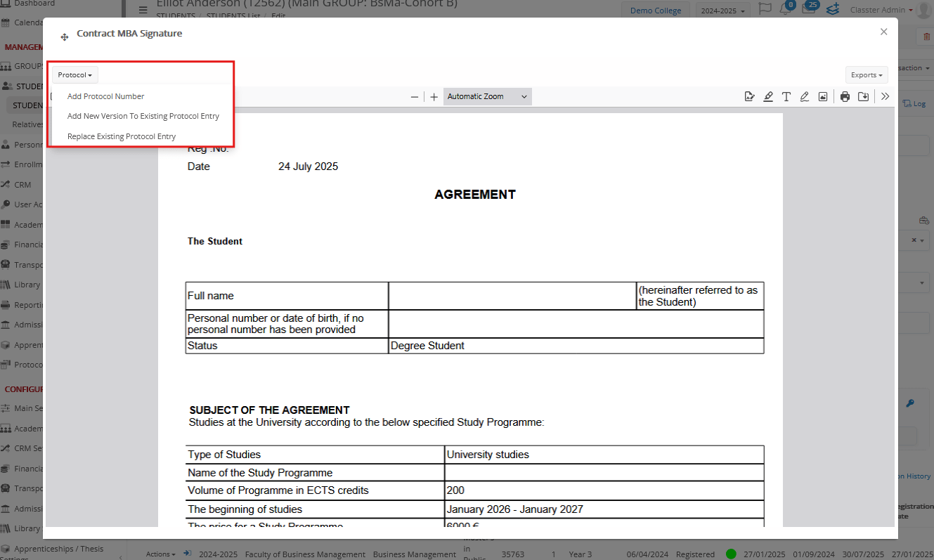Click the move handle beside the dialog title
934x560 pixels.
(x=65, y=37)
